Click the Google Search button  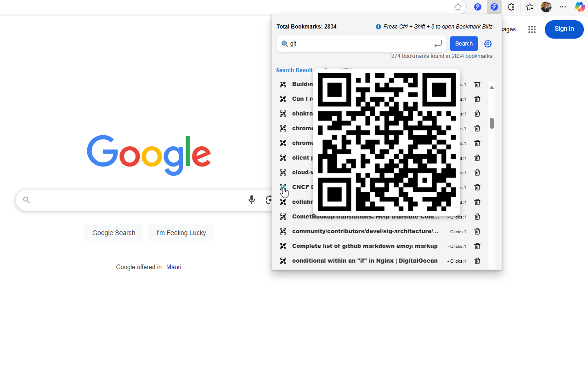pyautogui.click(x=114, y=233)
